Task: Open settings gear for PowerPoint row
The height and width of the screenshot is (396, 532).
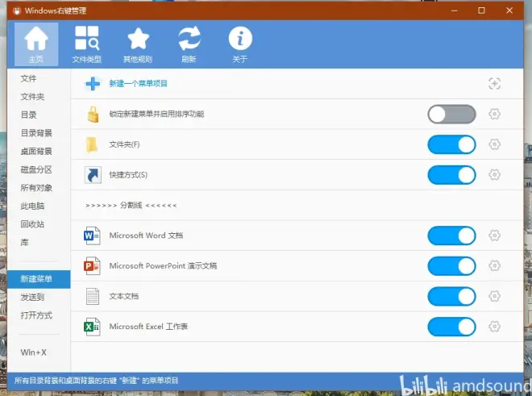Action: [x=494, y=266]
